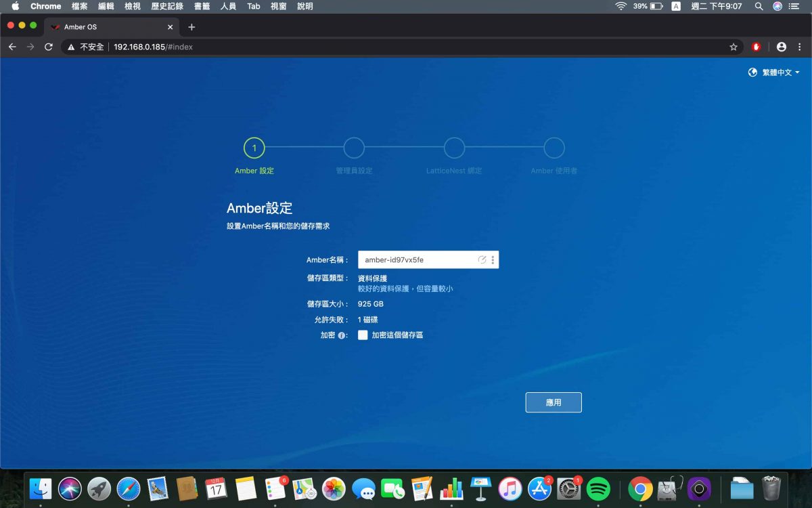This screenshot has width=812, height=508.
Task: Click the 應用 apply button
Action: [x=554, y=402]
